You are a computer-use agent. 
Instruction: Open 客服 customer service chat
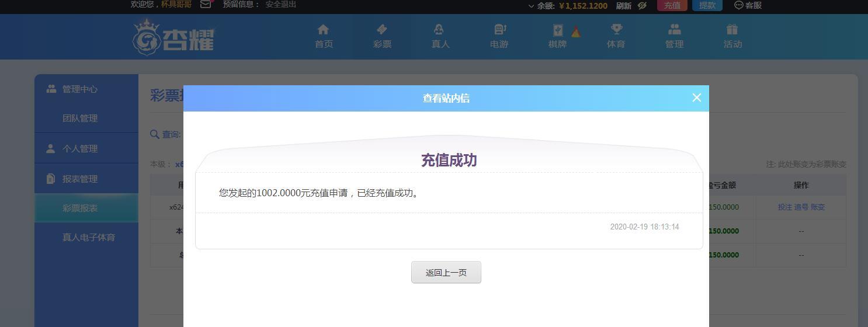[748, 5]
